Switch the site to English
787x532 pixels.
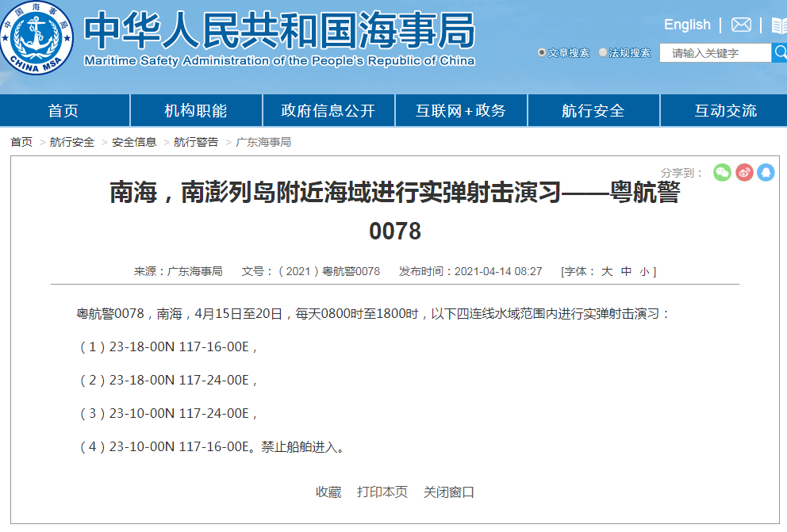coord(686,25)
